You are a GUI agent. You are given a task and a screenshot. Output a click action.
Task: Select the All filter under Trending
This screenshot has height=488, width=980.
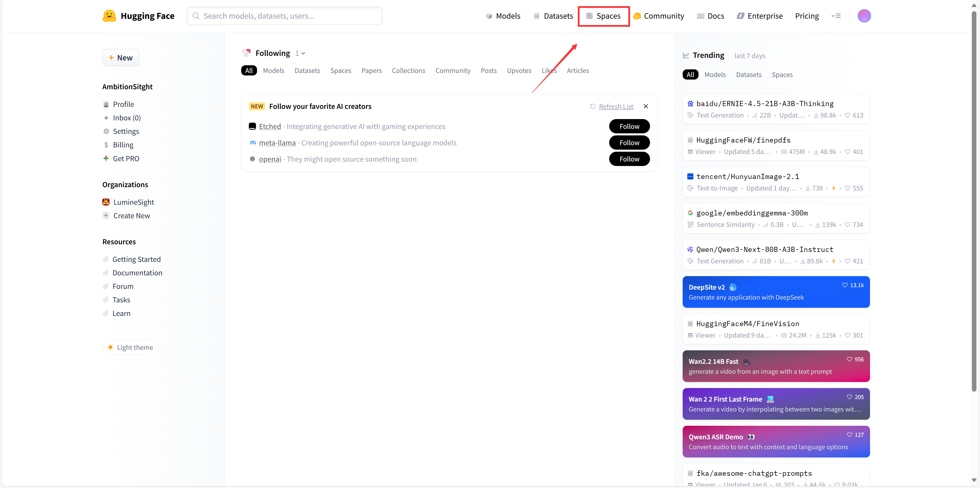(690, 74)
